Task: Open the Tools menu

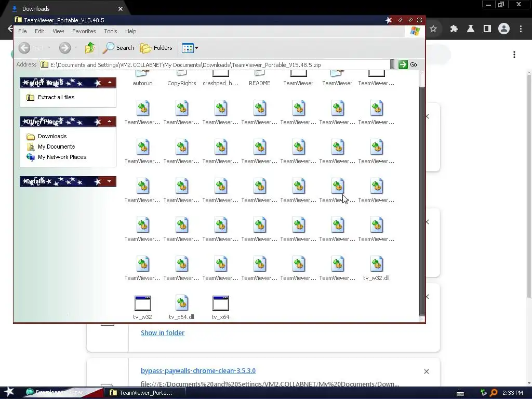Action: point(111,31)
